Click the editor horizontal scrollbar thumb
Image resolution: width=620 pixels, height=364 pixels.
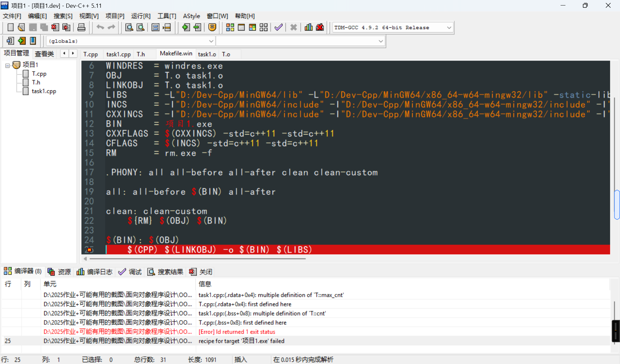tap(197, 259)
